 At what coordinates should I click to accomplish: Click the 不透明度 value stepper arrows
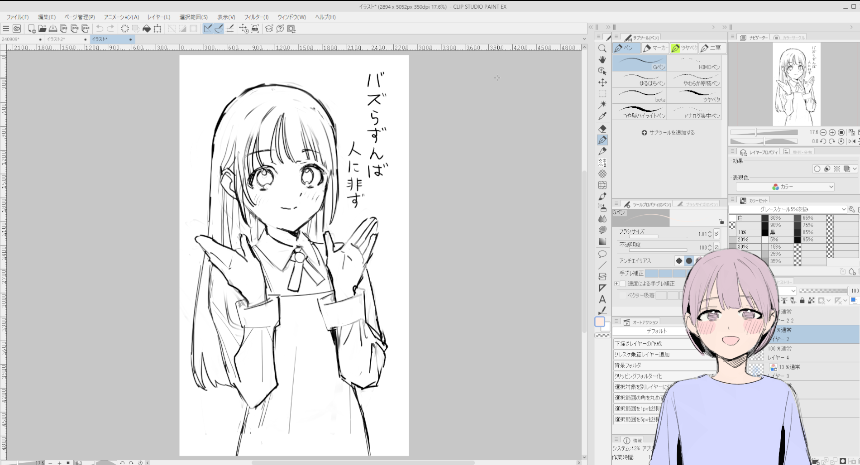point(710,247)
